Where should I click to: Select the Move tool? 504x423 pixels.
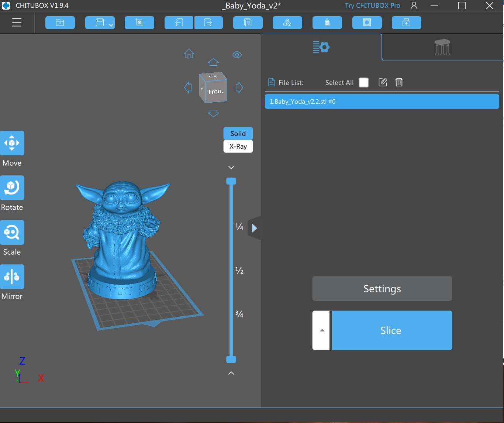click(x=12, y=143)
